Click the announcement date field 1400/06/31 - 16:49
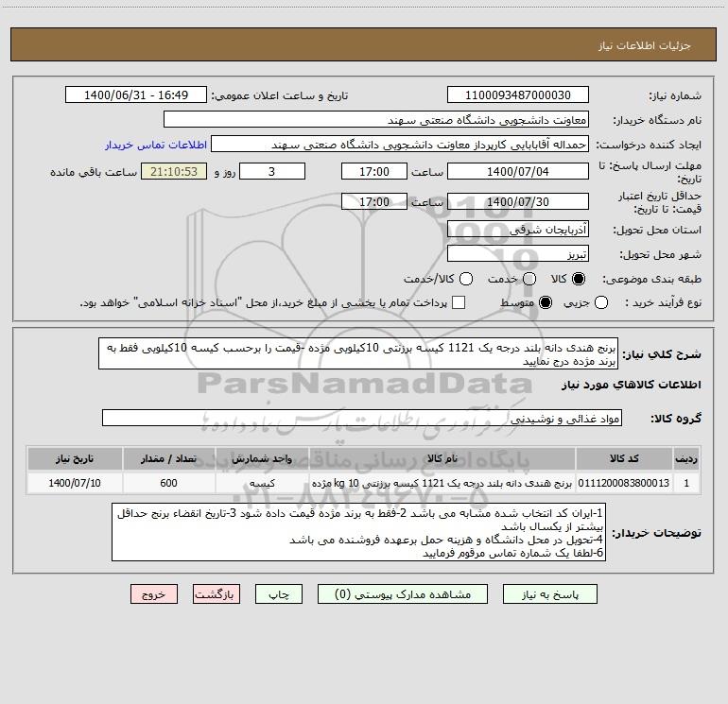This screenshot has height=704, width=728. 136,95
